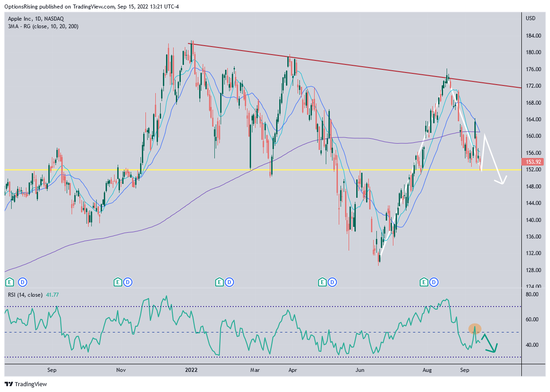Click the Nov time axis label

pos(121,371)
